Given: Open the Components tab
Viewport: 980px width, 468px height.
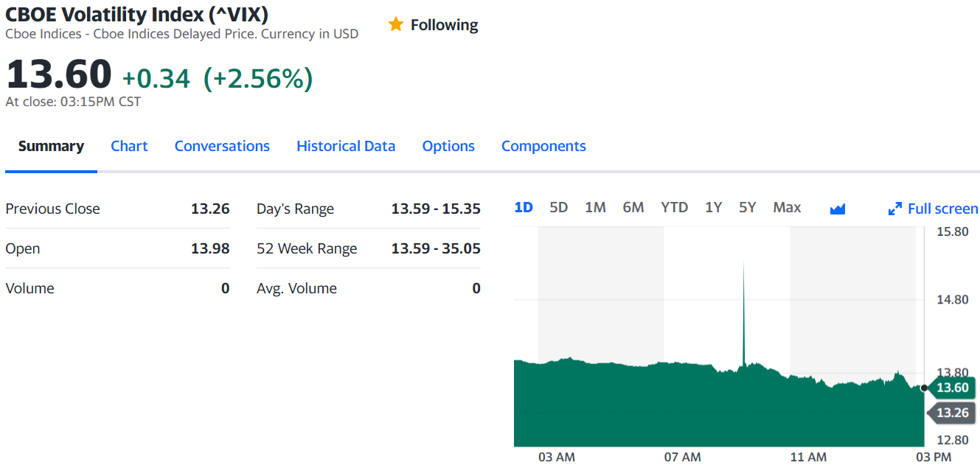Looking at the screenshot, I should click(543, 146).
